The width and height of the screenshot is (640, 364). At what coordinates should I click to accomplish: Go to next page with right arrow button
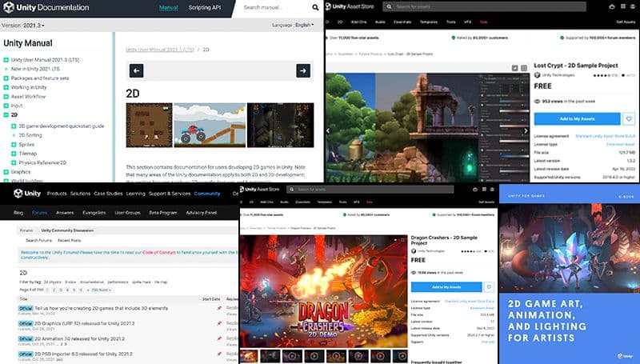click(302, 71)
